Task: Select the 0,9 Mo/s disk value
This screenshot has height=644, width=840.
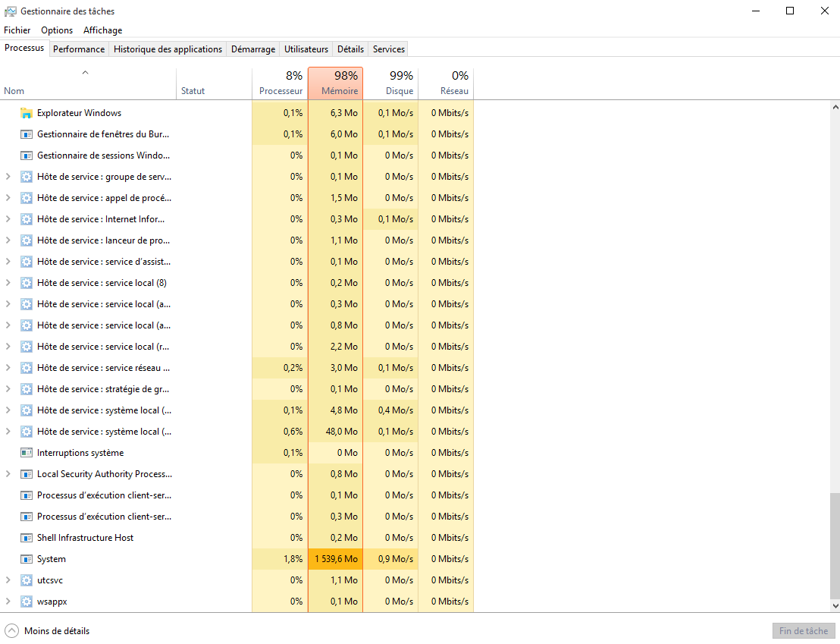Action: point(390,559)
